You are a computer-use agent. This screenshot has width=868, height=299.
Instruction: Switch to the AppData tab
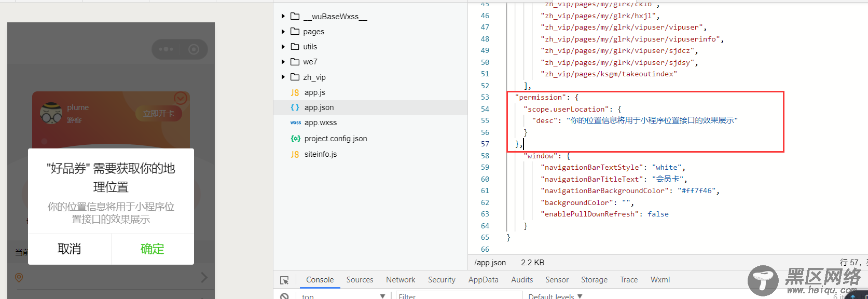483,280
